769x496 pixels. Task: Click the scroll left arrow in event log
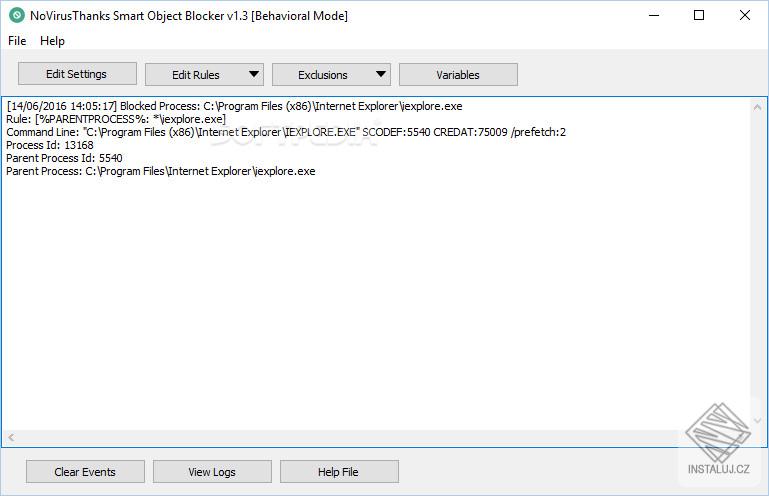11,437
